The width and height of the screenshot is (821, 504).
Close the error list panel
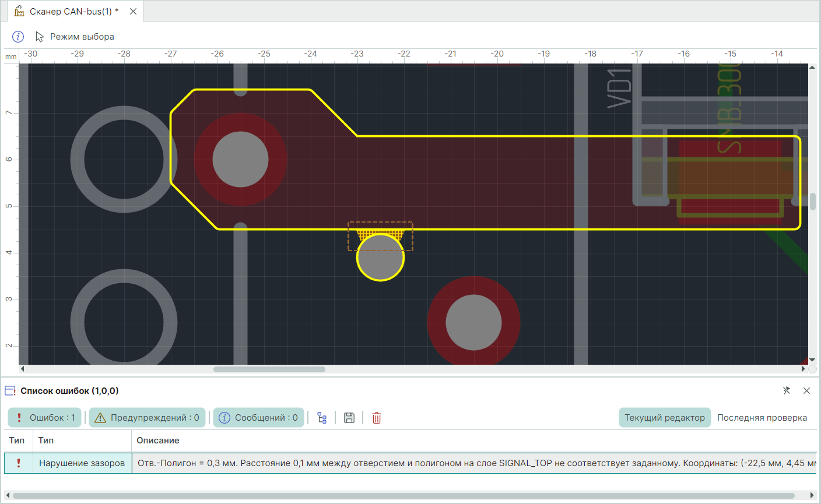[x=806, y=390]
